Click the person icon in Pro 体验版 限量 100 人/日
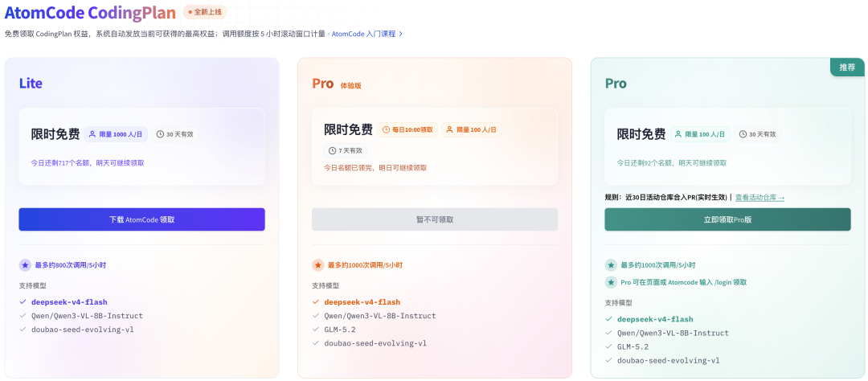The height and width of the screenshot is (381, 868). tap(449, 129)
